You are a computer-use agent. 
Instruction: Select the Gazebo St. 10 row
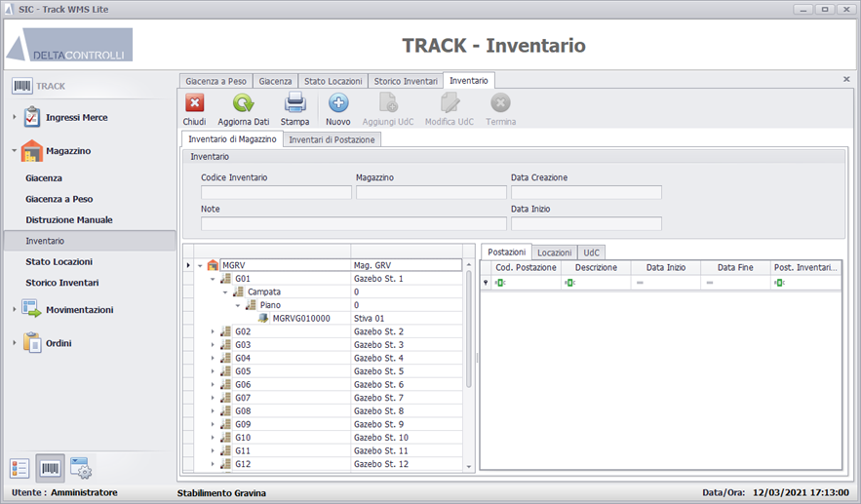329,438
